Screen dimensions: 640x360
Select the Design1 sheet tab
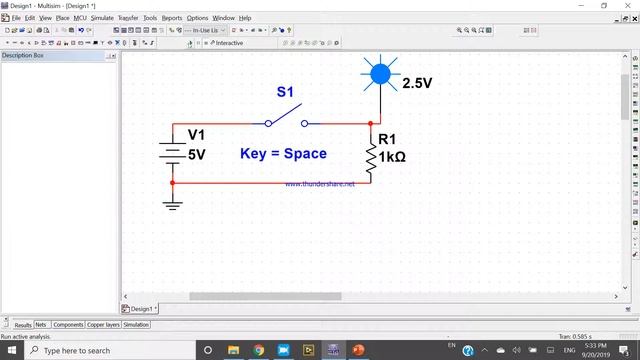139,309
